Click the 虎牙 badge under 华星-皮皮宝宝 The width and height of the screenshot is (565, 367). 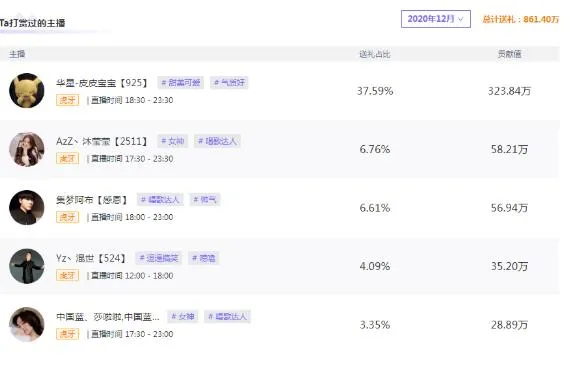(x=67, y=100)
